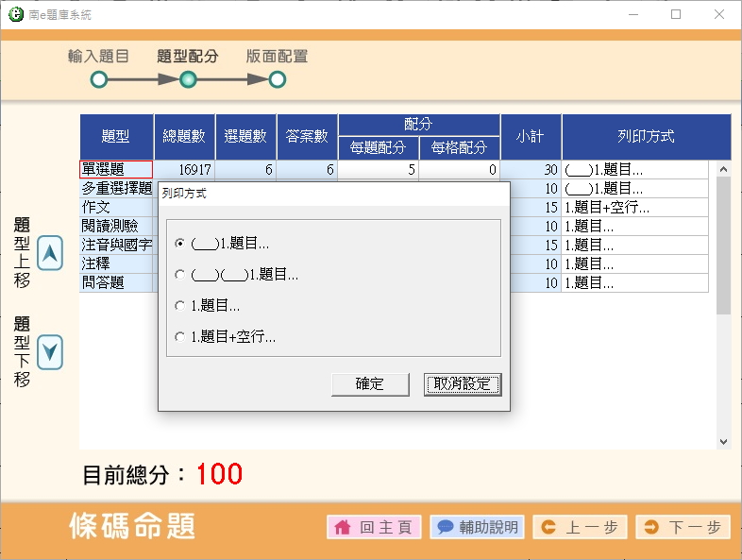The height and width of the screenshot is (560, 742).
Task: Select the 單選題 row in the table
Action: tap(115, 170)
